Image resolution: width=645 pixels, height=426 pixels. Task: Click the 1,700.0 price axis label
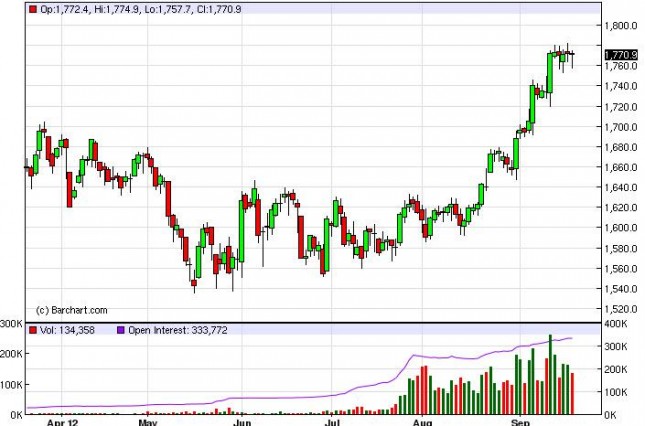point(621,127)
